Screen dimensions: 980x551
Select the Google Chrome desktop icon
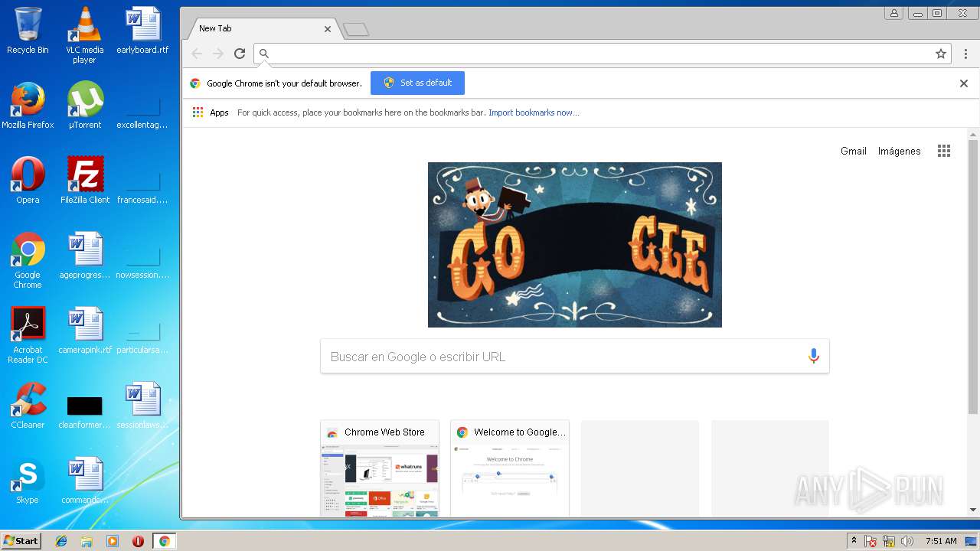coord(28,260)
